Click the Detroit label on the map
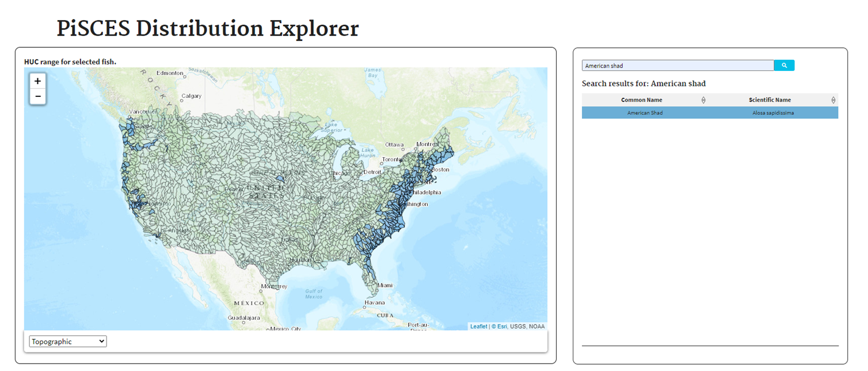 [373, 172]
